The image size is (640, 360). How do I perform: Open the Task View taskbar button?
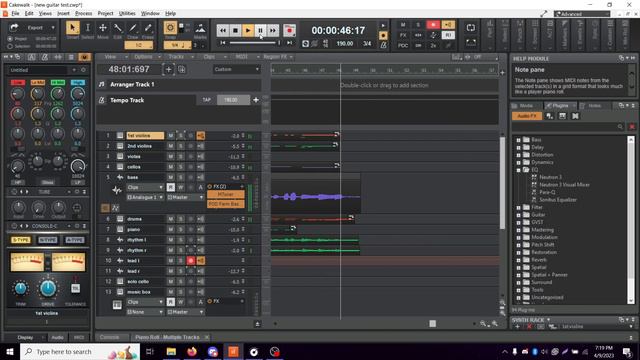point(150,351)
